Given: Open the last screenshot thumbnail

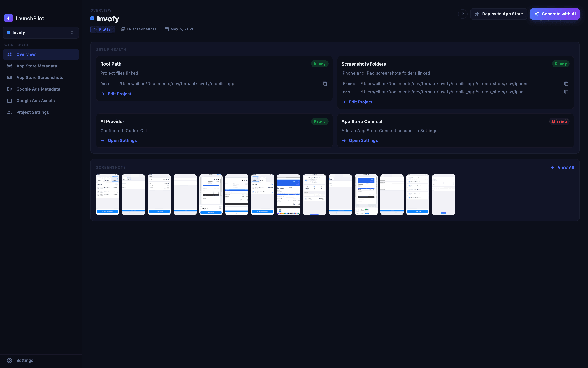Looking at the screenshot, I should (444, 195).
